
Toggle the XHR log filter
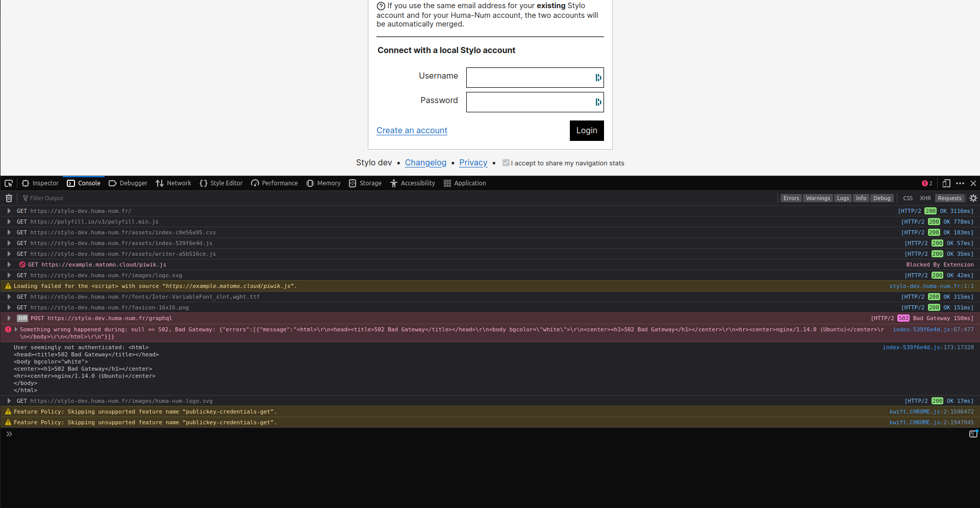click(x=925, y=198)
